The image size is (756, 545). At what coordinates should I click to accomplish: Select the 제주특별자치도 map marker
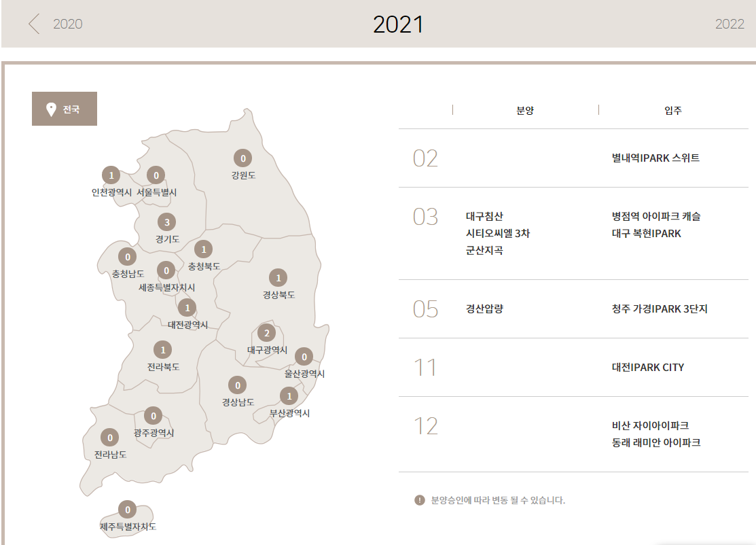[127, 510]
